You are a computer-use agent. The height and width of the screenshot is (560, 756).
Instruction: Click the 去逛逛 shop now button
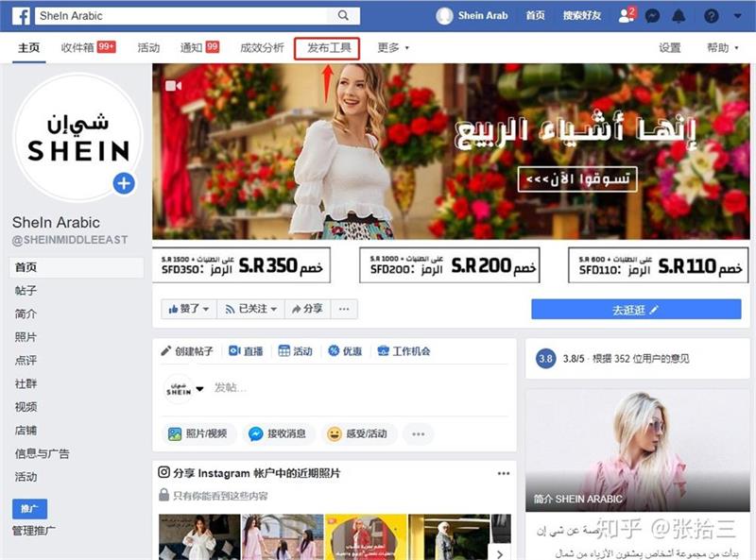coord(636,310)
